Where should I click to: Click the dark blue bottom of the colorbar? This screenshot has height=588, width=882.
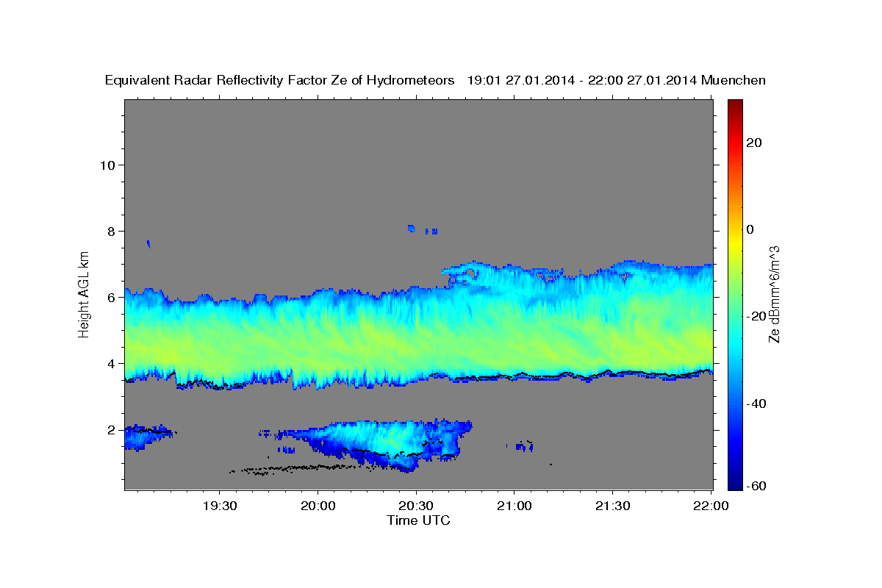click(734, 484)
